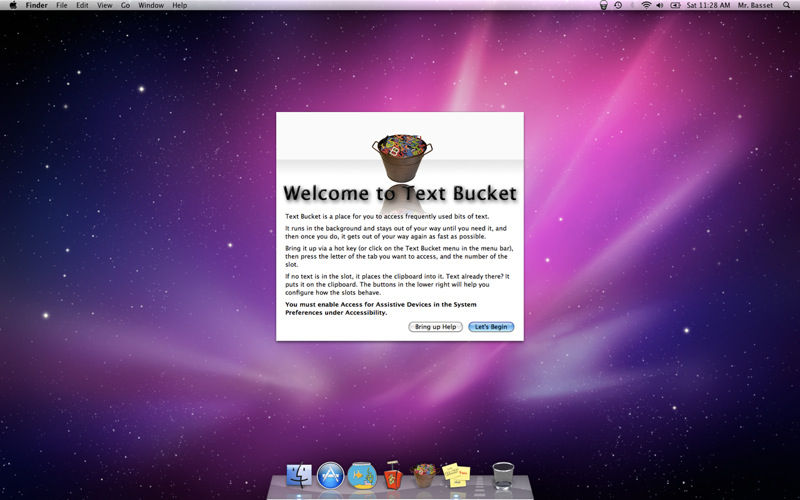The width and height of the screenshot is (800, 500).
Task: Click the paragraph beginning It runs in the background
Action: pyautogui.click(x=395, y=232)
